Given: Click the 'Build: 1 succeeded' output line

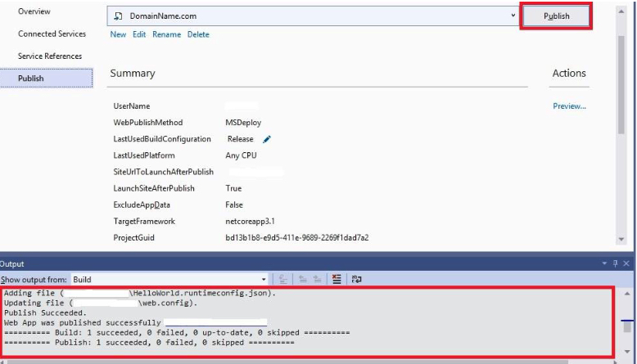Looking at the screenshot, I should click(177, 333).
